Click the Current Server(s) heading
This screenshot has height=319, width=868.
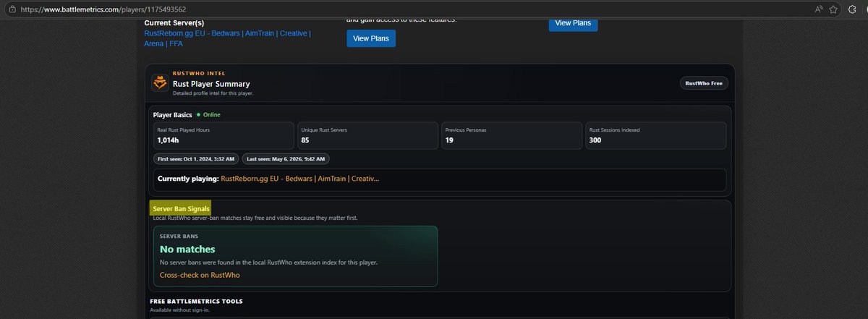point(174,23)
